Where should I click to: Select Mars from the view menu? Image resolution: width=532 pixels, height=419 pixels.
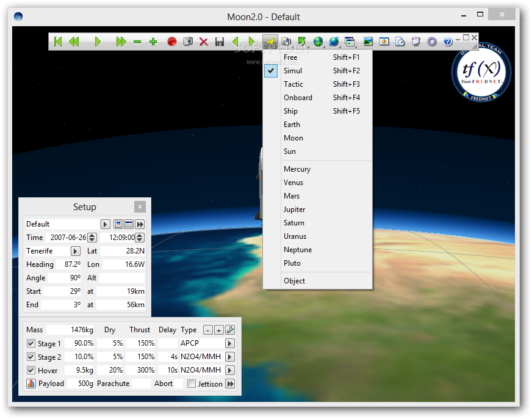tap(318, 196)
